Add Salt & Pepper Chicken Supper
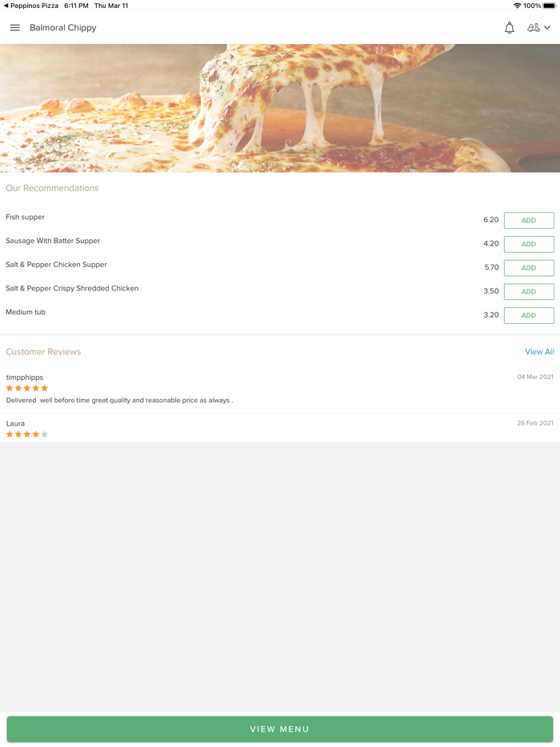Screen dimensions: 560x747 pyautogui.click(x=529, y=268)
